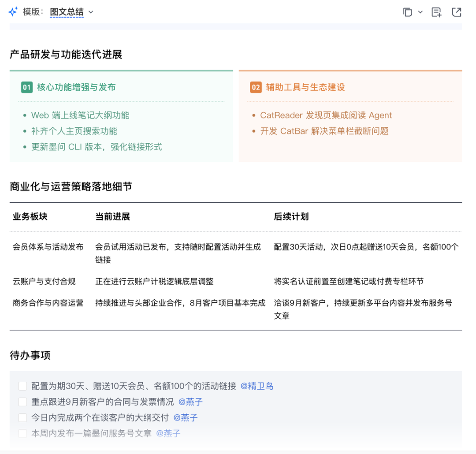Click the 将实名认证前置 plan cell
The height and width of the screenshot is (454, 476).
point(349,282)
